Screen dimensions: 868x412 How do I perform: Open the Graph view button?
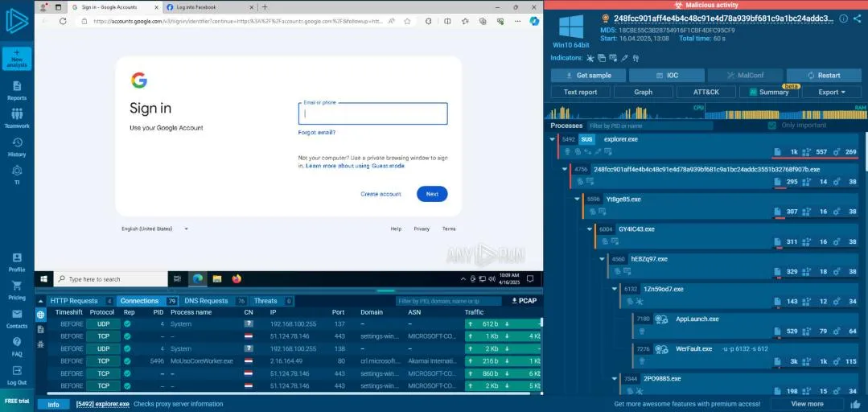pyautogui.click(x=644, y=92)
